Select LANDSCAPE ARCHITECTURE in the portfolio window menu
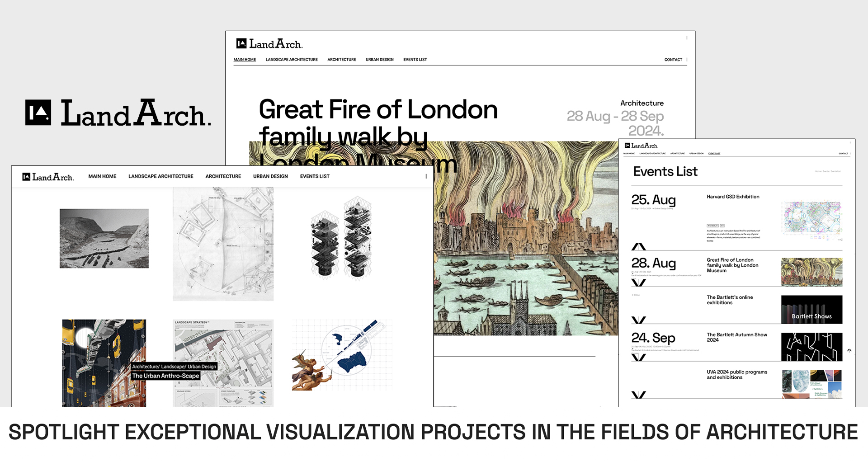Viewport: 868px width, 471px height. 161,176
